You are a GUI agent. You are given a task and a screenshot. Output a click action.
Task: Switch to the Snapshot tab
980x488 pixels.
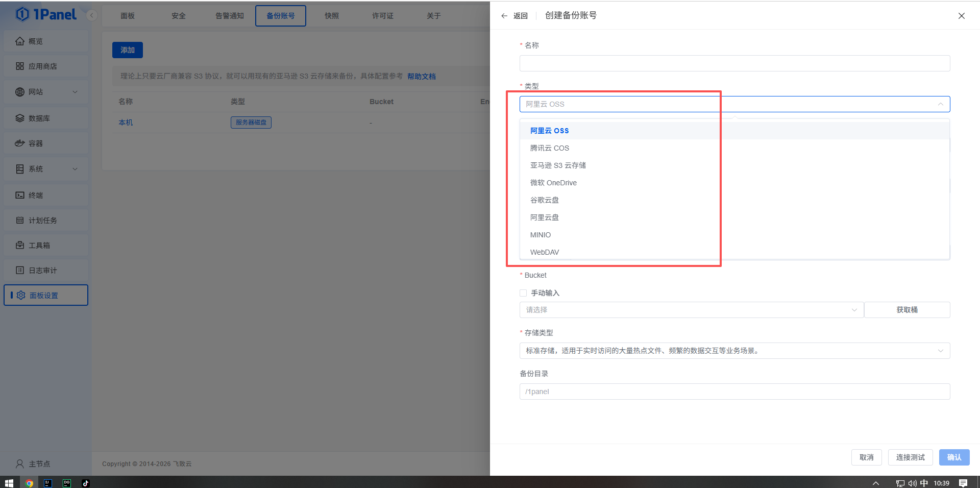click(332, 16)
